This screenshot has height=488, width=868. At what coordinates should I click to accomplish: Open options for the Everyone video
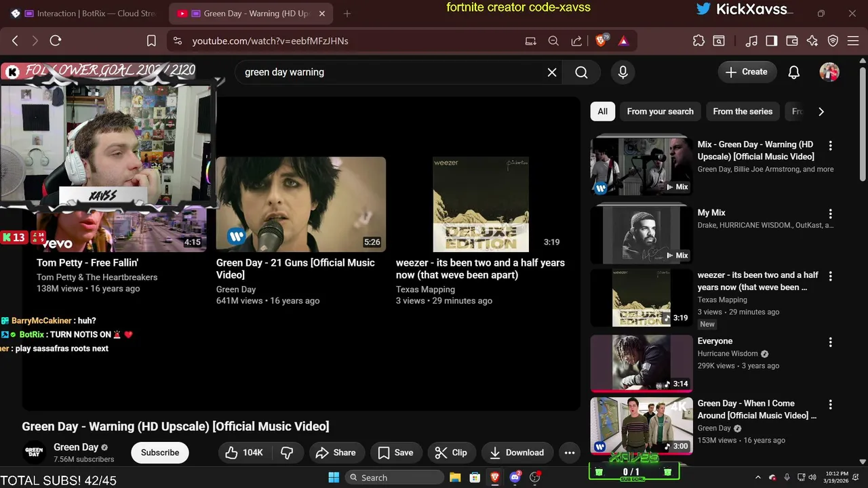tap(830, 342)
